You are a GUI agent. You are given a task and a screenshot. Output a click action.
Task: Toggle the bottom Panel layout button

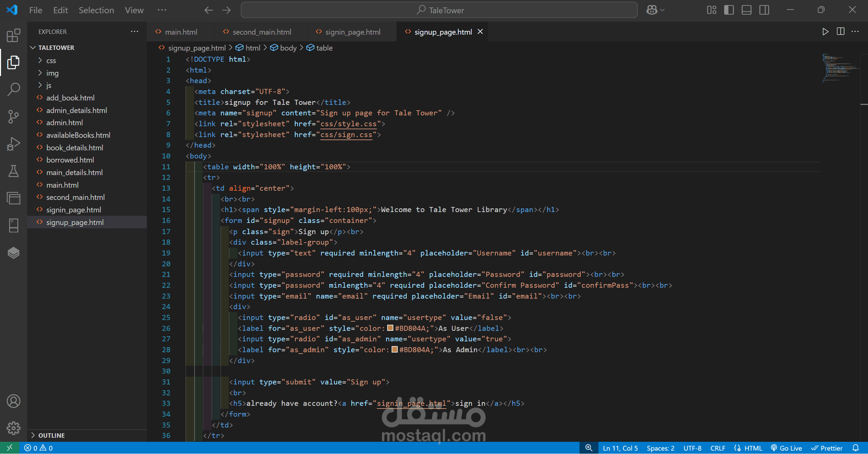[746, 10]
